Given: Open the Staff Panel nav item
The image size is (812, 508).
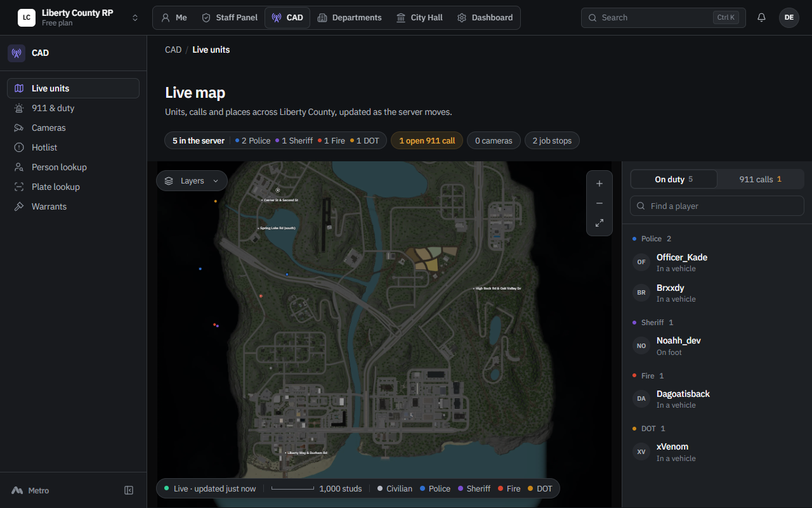Looking at the screenshot, I should (230, 18).
